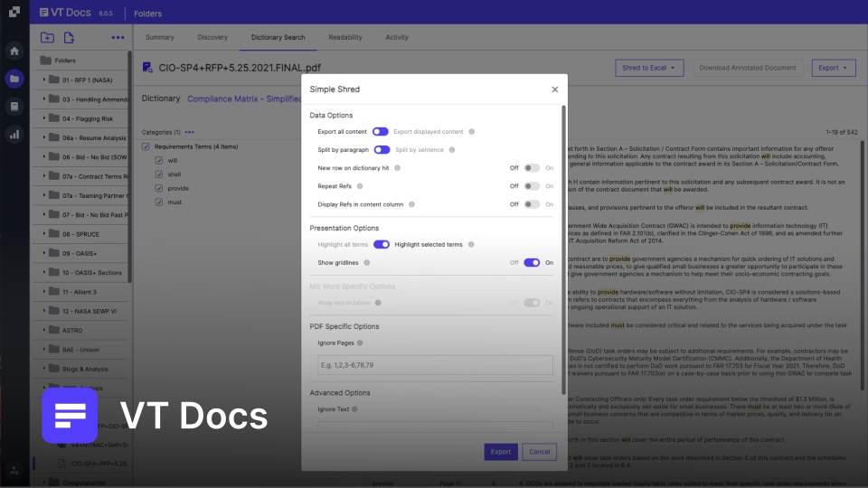Click Folders in top header

click(147, 14)
